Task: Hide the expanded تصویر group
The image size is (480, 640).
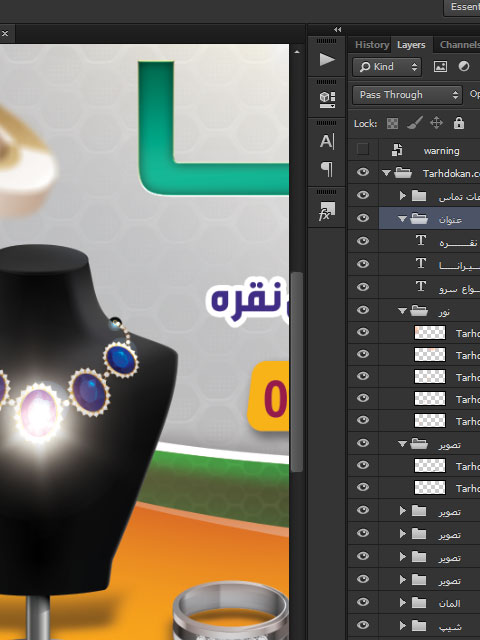Action: 363,443
